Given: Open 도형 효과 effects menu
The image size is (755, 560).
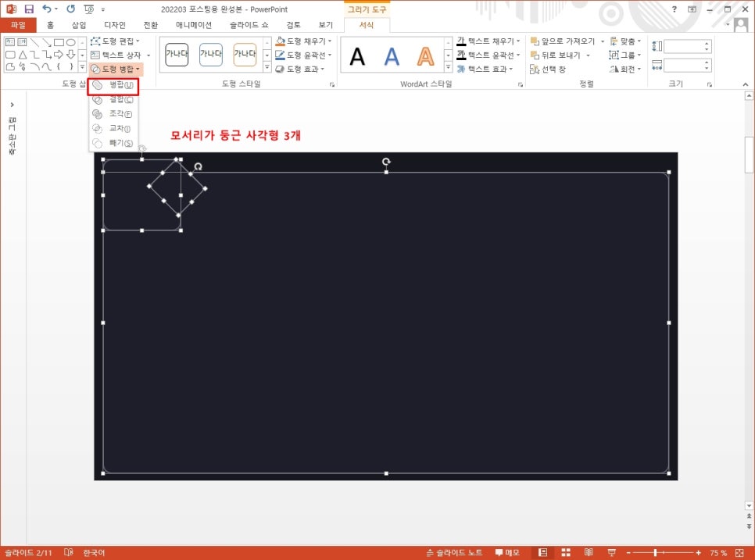Looking at the screenshot, I should click(x=299, y=70).
